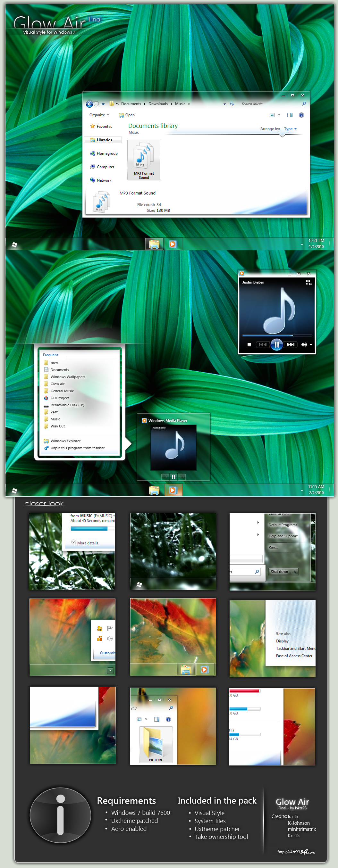Click Ease of Access Center link
The width and height of the screenshot is (338, 868).
coord(294,656)
